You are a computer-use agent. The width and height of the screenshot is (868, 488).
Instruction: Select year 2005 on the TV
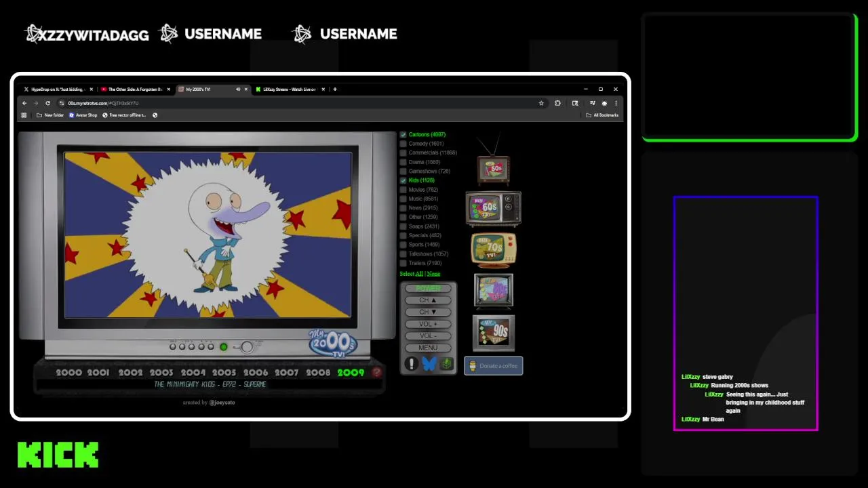(224, 372)
